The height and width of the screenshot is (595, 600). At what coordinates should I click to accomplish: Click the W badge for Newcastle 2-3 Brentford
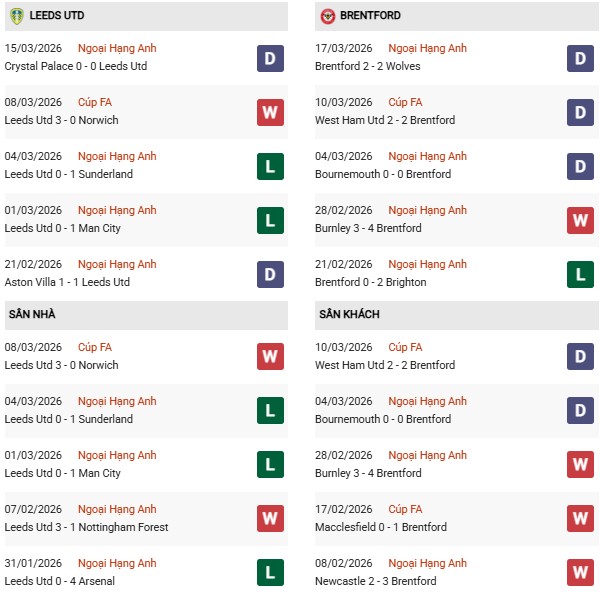tap(581, 573)
